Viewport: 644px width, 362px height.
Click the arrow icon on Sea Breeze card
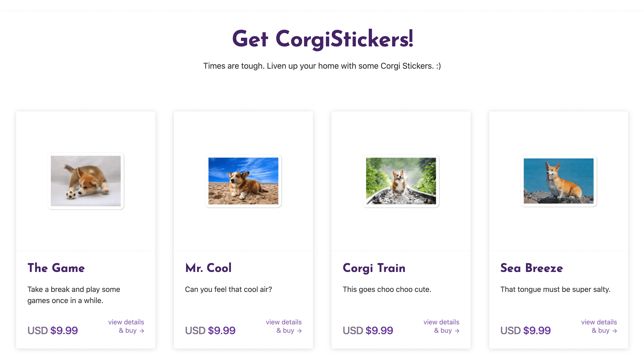[615, 330]
